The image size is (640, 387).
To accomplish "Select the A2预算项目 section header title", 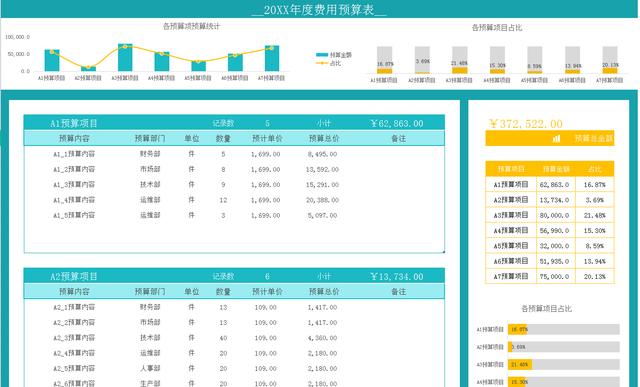I will (74, 276).
